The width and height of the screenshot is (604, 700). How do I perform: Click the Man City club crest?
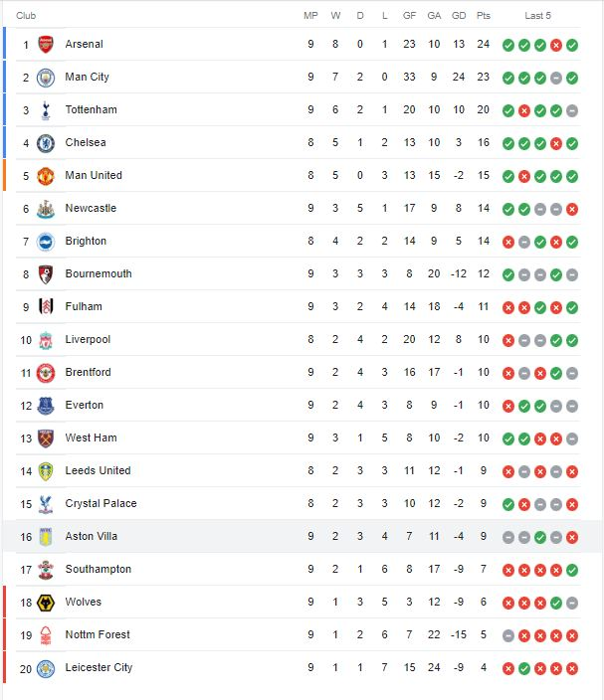tap(46, 78)
